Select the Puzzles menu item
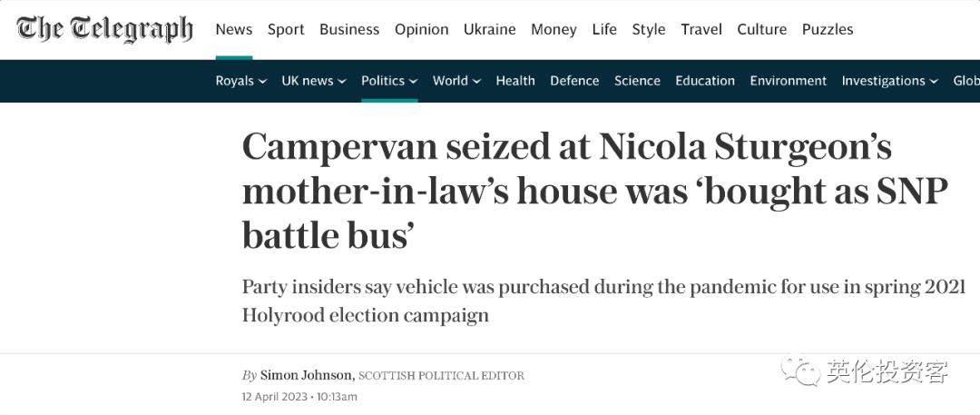Screen dimensions: 980x415 pyautogui.click(x=828, y=29)
